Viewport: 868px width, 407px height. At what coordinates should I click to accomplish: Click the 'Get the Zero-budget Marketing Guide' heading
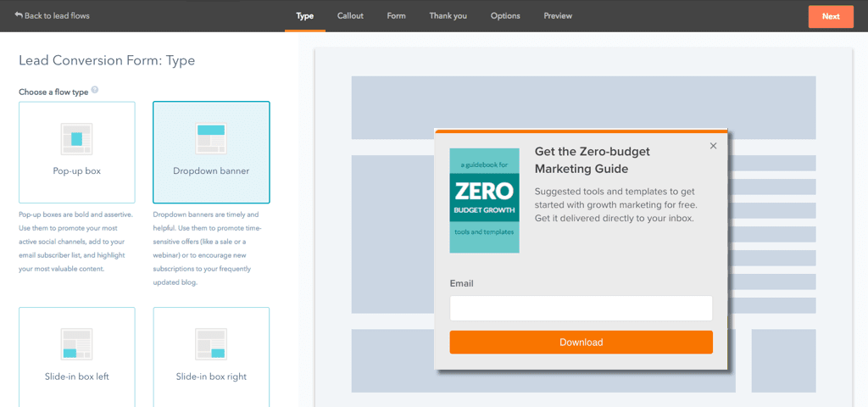pyautogui.click(x=593, y=160)
